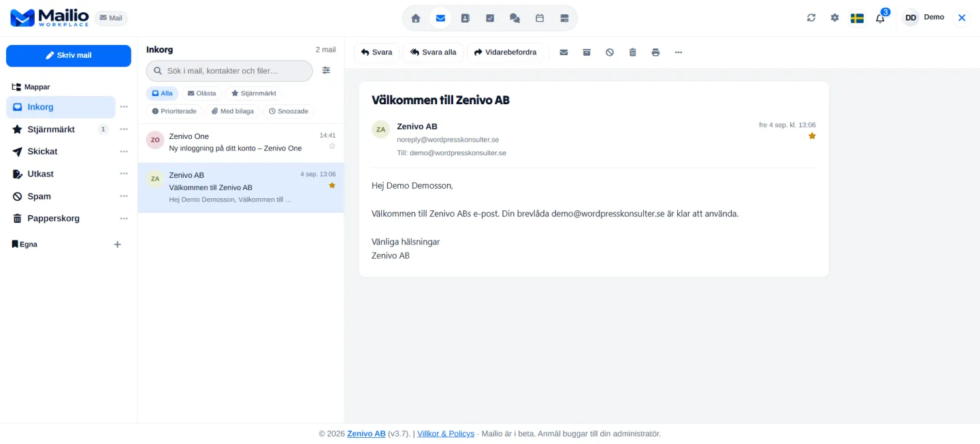Open options menu for Stjärnmärkt folder
980x444 pixels.
click(124, 129)
